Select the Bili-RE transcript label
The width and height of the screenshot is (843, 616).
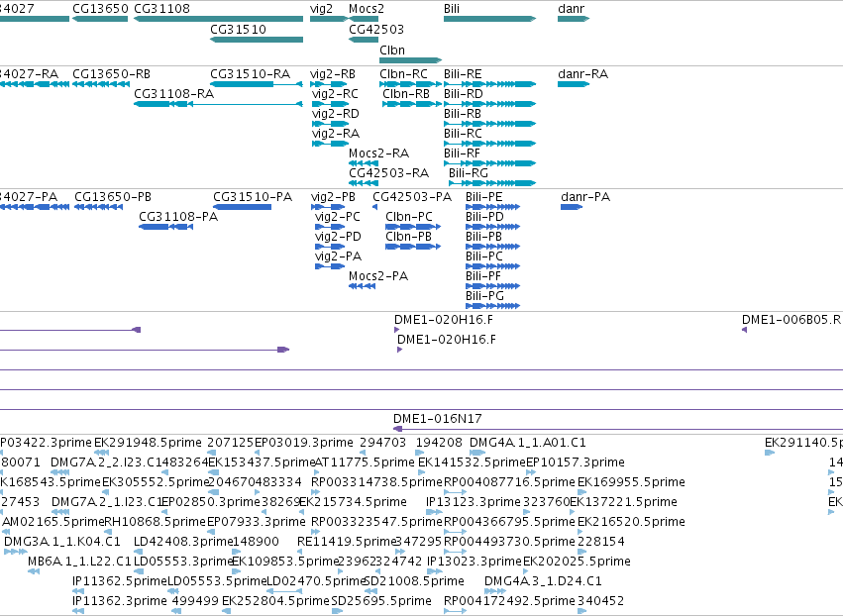pyautogui.click(x=463, y=73)
